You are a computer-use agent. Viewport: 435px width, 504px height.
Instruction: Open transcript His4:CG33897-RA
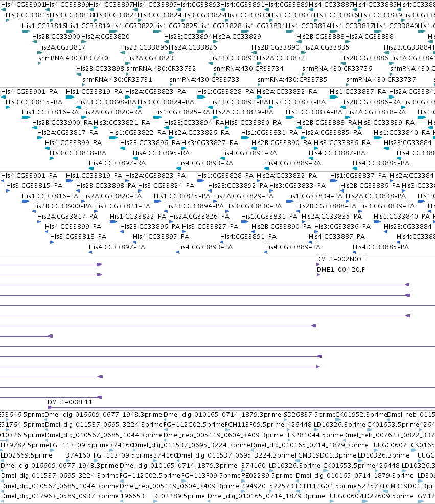point(118,163)
